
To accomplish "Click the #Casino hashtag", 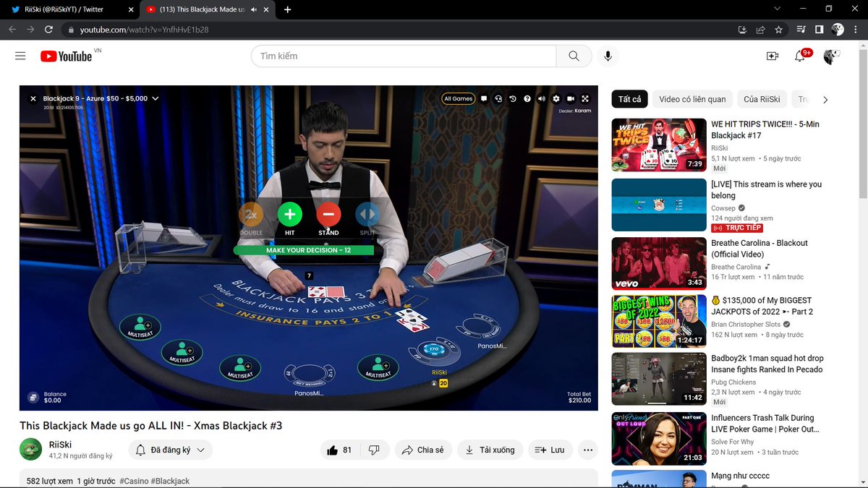I will point(135,481).
